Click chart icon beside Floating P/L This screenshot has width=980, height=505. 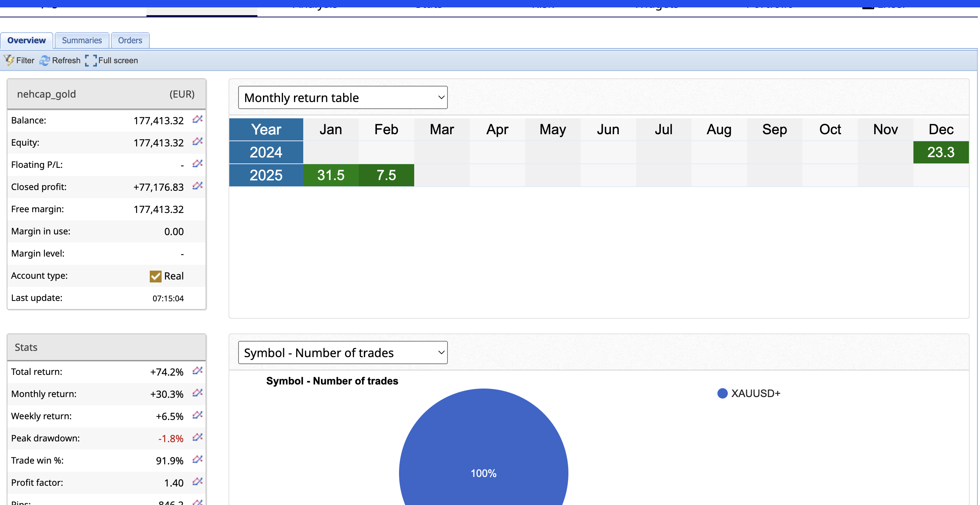click(x=197, y=164)
